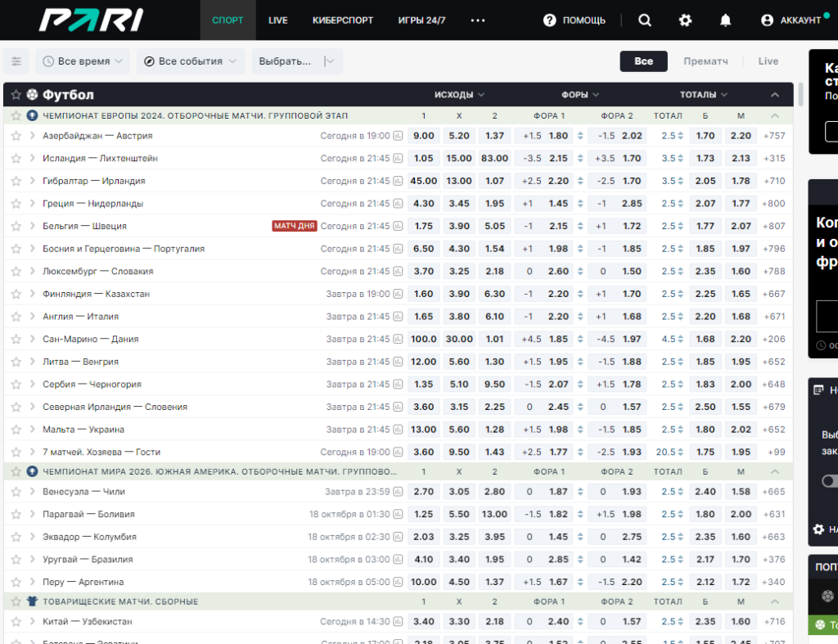This screenshot has height=644, width=838.
Task: Open statistics icon for Китай — Узбекистан
Action: (x=399, y=622)
